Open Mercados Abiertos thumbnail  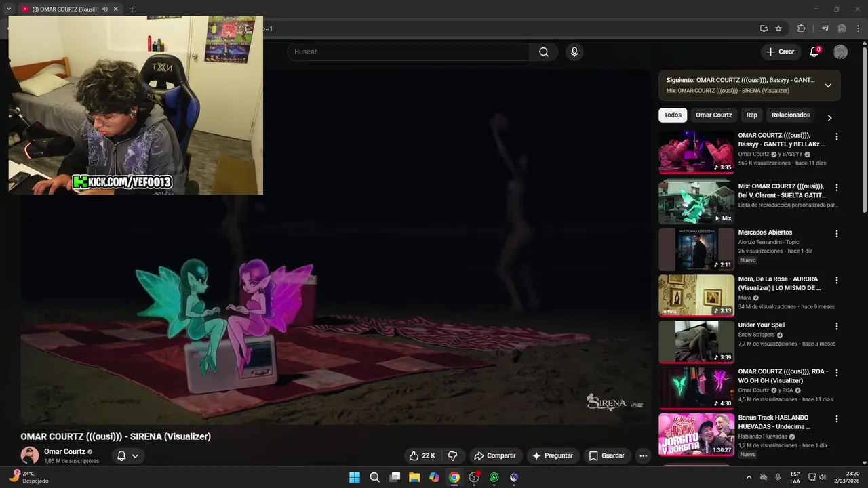(696, 249)
